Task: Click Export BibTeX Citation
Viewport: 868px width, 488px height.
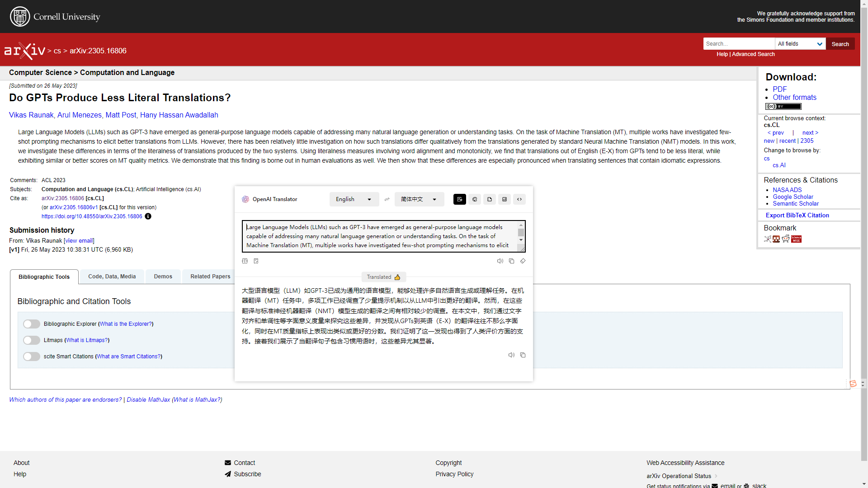Action: (797, 216)
